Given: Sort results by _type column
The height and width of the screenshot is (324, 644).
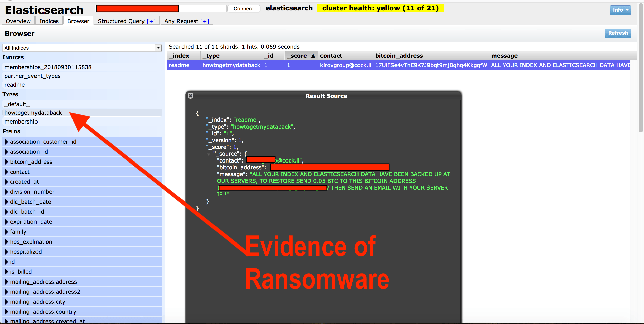Looking at the screenshot, I should 231,56.
